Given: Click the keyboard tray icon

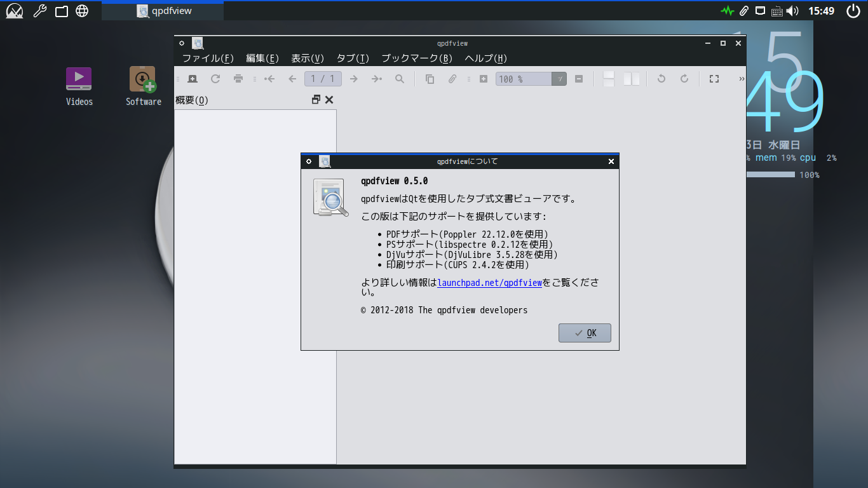Looking at the screenshot, I should [x=776, y=11].
